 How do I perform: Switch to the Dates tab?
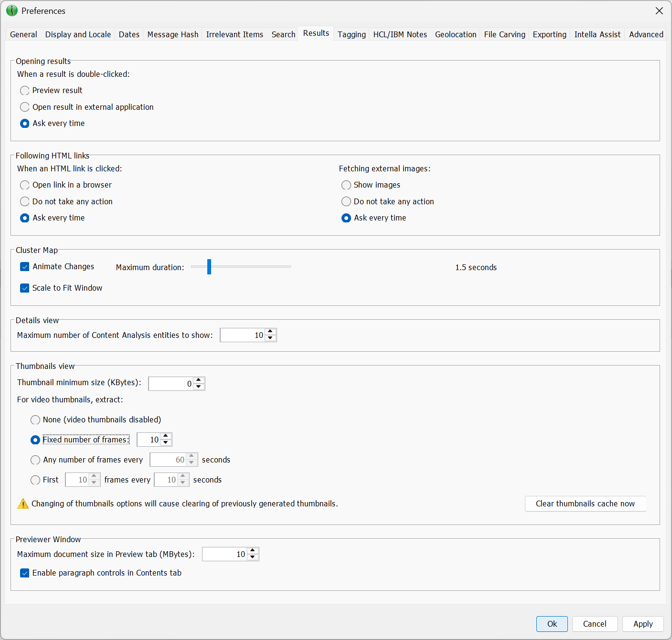click(x=128, y=34)
